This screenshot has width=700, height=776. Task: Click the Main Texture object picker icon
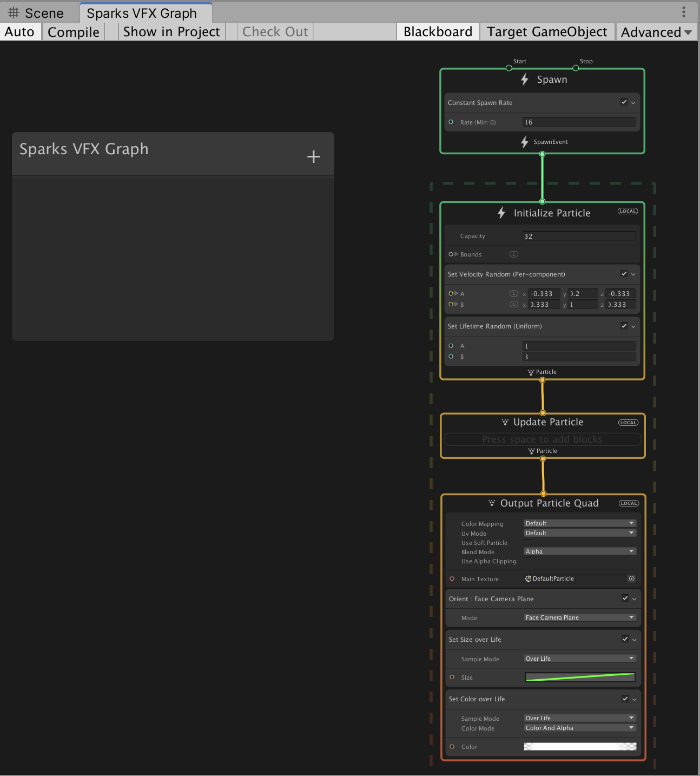(631, 578)
